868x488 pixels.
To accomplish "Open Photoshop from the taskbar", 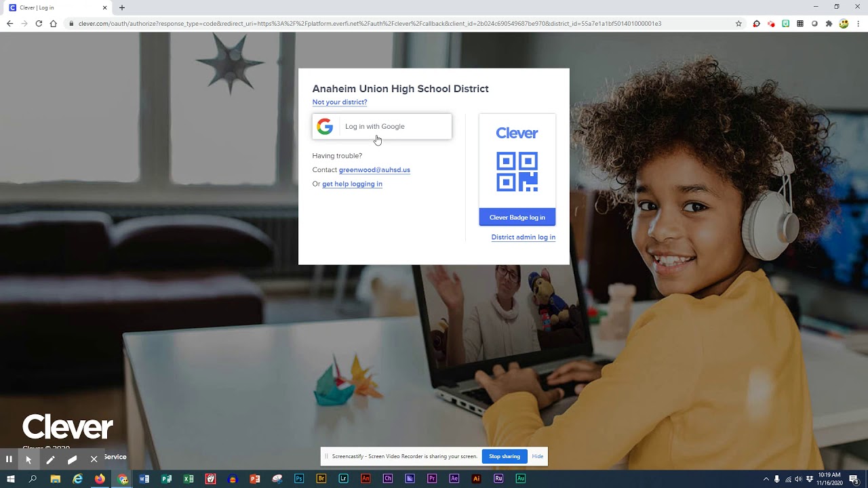I will pyautogui.click(x=299, y=479).
